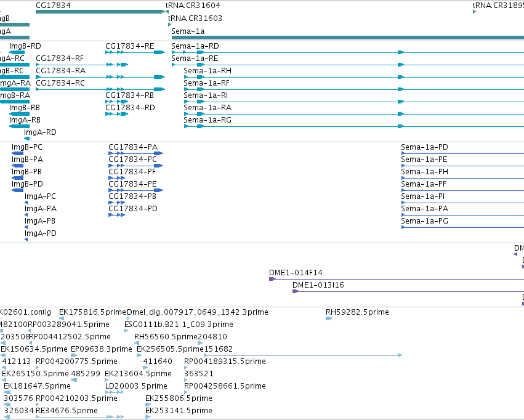Select the Sema-1a-RI transcript label
Viewport: 524px width, 420px height.
click(206, 95)
